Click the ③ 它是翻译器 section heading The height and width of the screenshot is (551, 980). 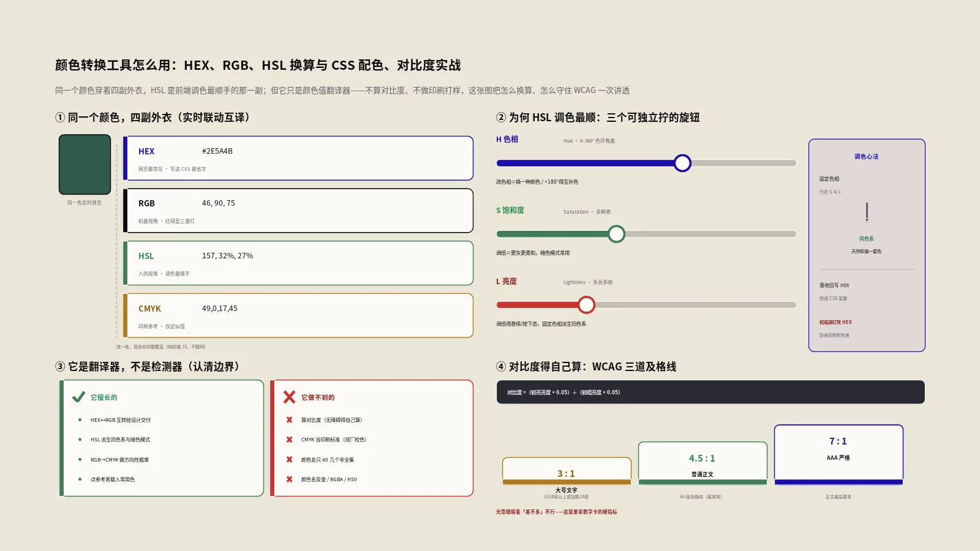[x=149, y=367]
